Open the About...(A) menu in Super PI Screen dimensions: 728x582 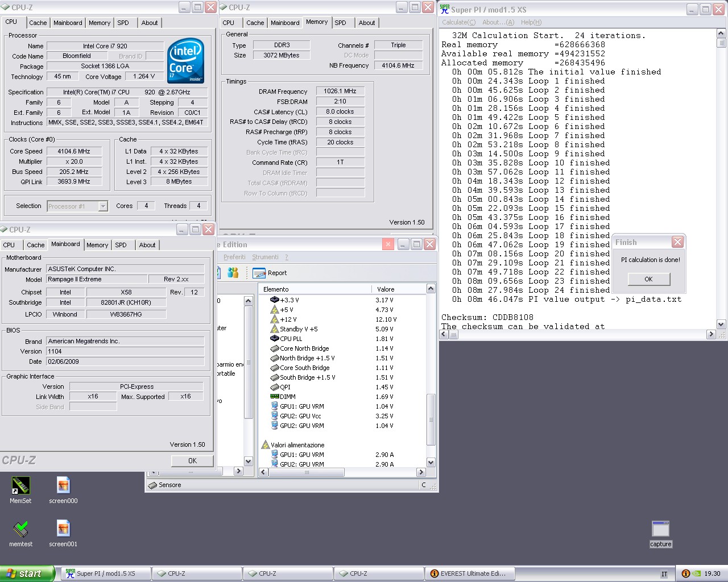498,22
